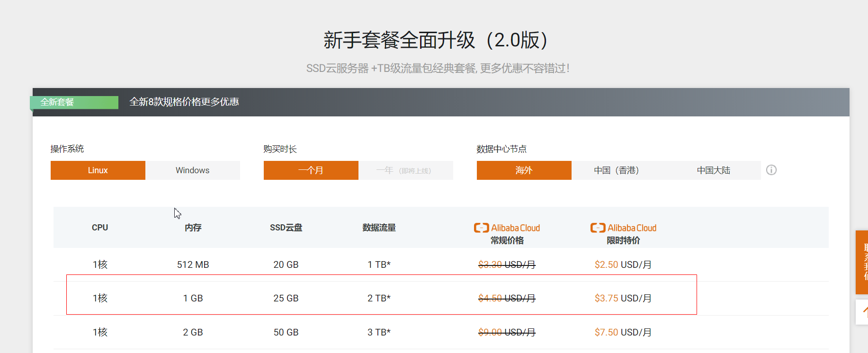Screen dimensions: 868x353
Task: Select 海外 data center node
Action: coord(524,170)
